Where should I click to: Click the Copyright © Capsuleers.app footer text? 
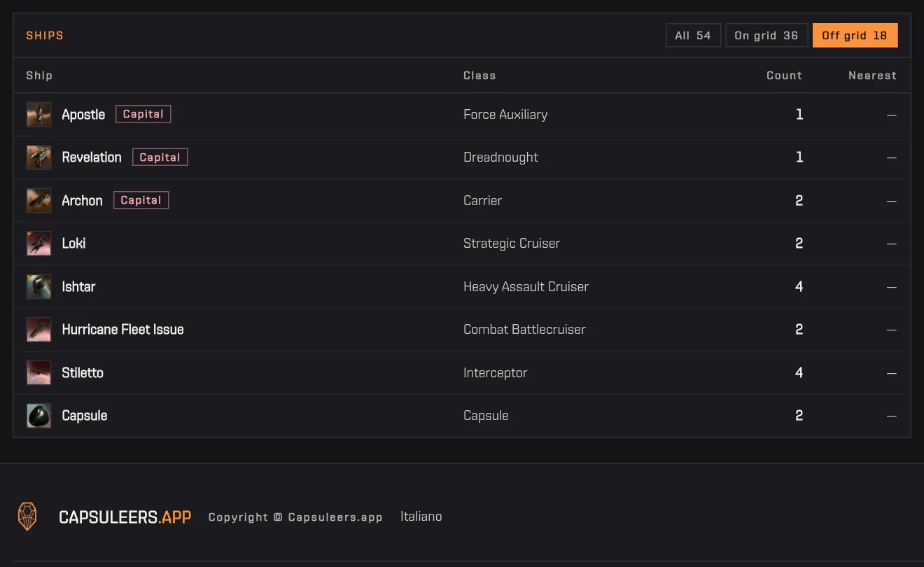295,517
